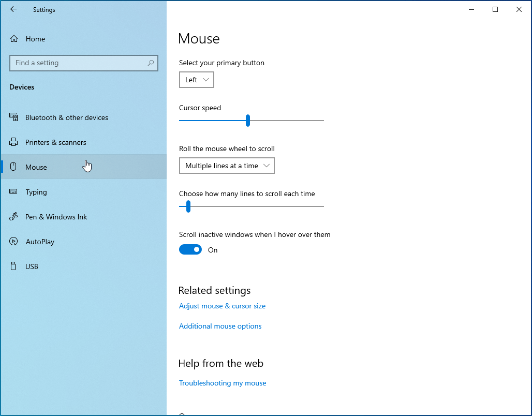532x416 pixels.
Task: Open AutoPlay settings icon
Action: pyautogui.click(x=14, y=242)
